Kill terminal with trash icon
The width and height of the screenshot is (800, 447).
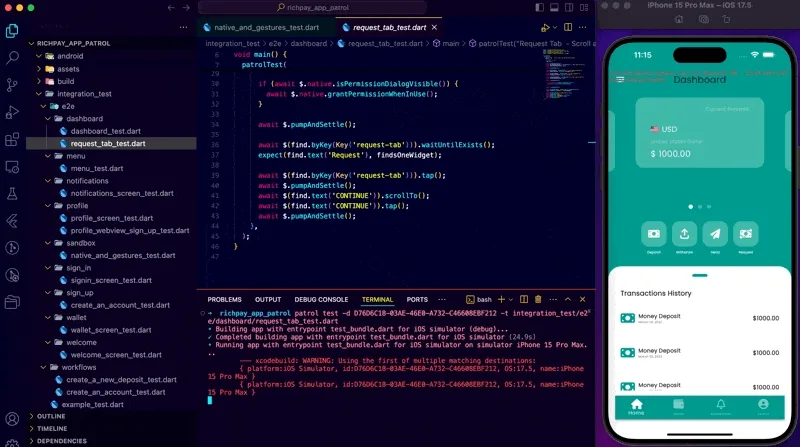click(x=538, y=300)
